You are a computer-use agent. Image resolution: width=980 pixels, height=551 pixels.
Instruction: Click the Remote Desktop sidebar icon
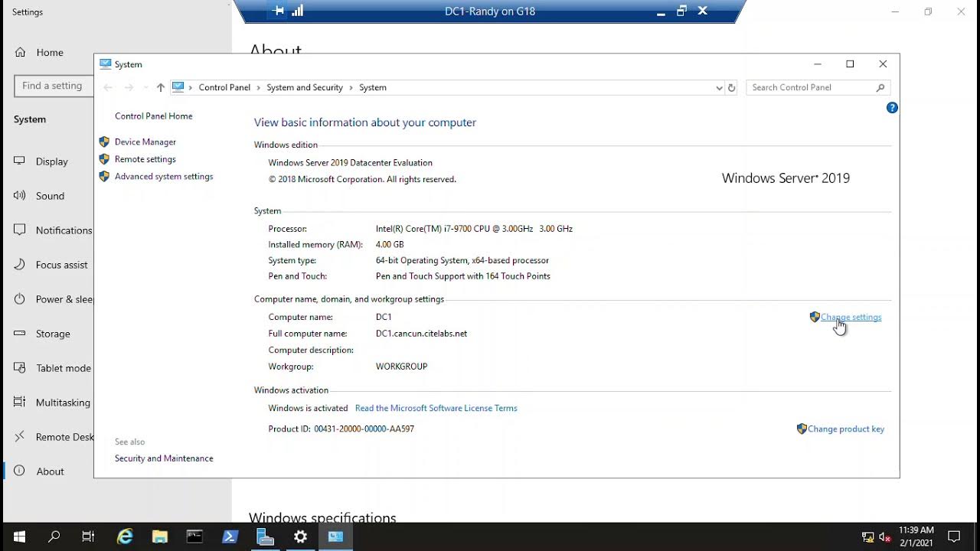[x=20, y=437]
